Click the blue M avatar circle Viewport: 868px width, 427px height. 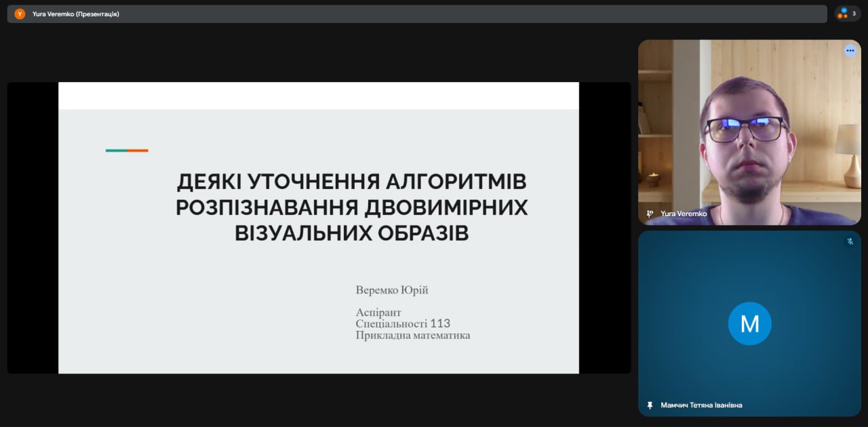tap(749, 324)
